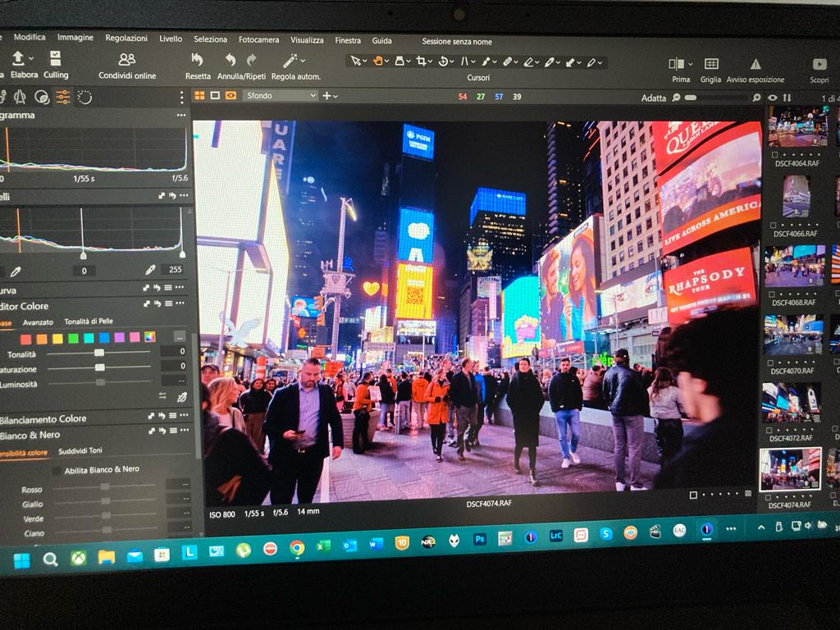Pick the highlight eyedropper near 255
This screenshot has width=840, height=630.
(151, 269)
